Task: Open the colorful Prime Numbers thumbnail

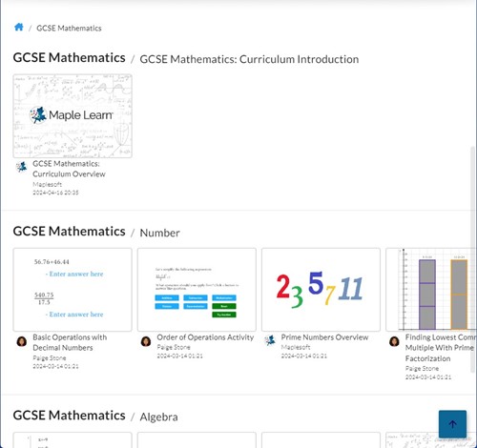Action: 321,290
